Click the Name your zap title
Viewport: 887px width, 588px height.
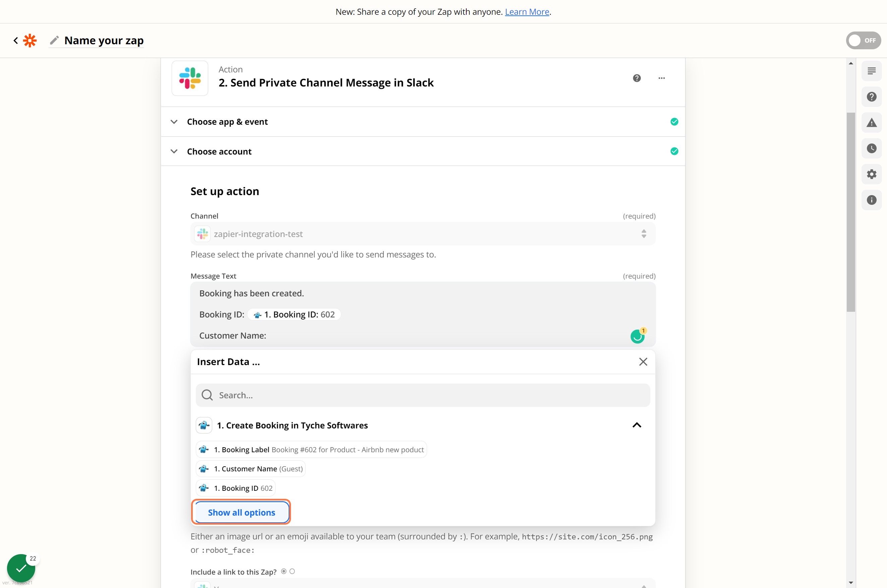click(104, 40)
